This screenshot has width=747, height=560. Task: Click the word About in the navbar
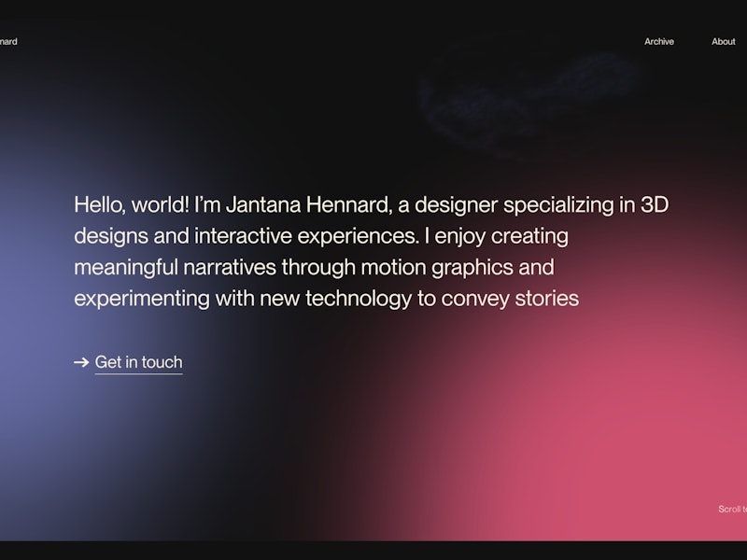pos(723,41)
